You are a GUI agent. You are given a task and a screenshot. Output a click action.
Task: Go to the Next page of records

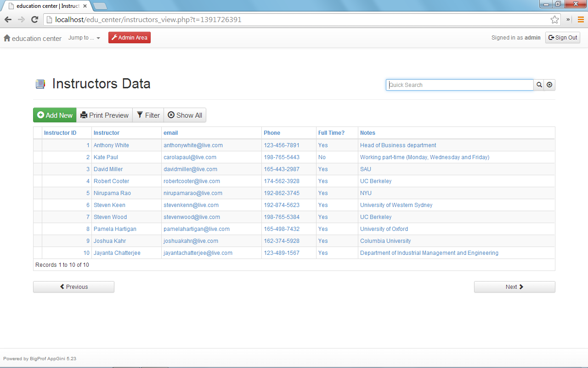514,287
